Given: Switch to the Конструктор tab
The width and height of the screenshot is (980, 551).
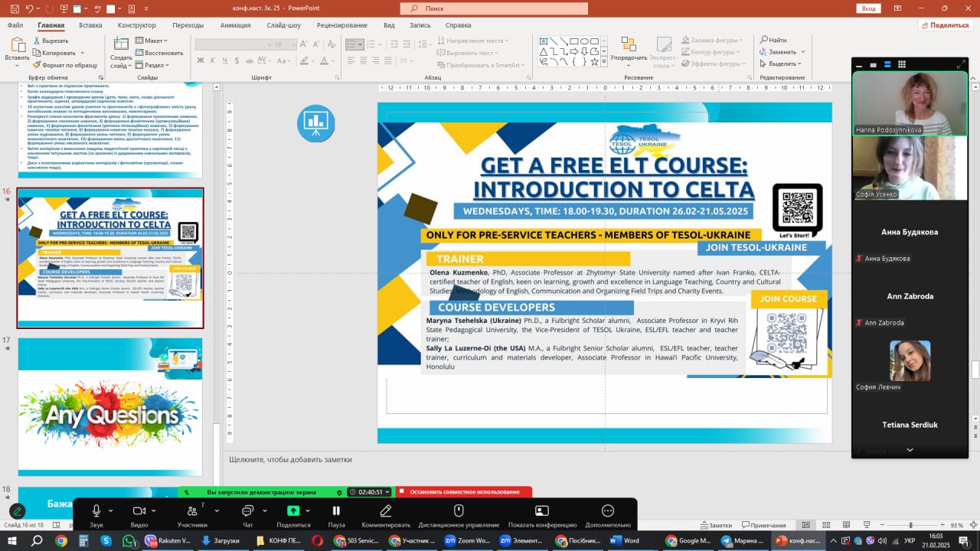Looking at the screenshot, I should 137,24.
